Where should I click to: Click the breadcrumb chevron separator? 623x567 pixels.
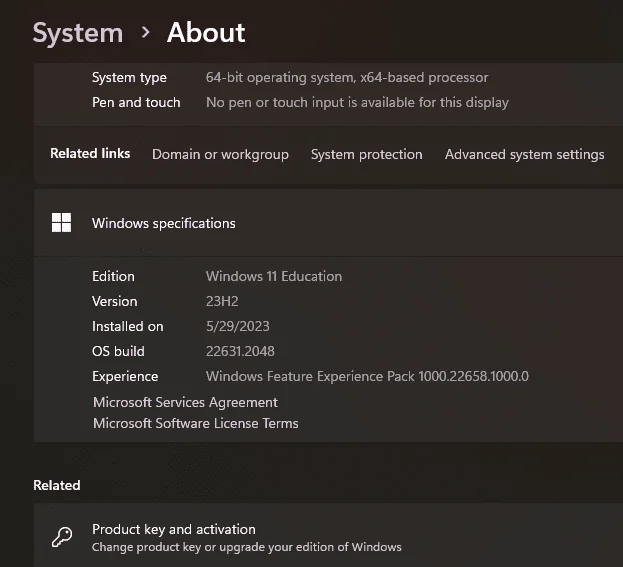pos(146,33)
